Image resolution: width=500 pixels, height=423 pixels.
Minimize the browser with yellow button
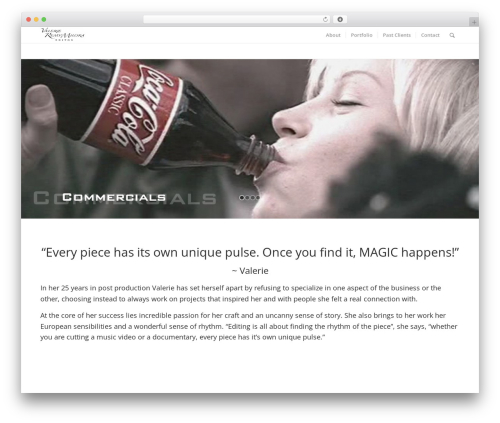36,20
